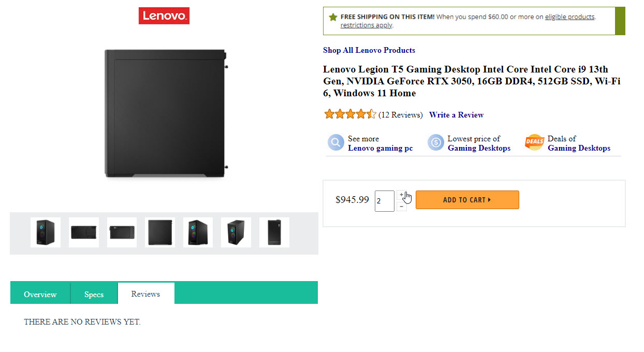Click the quantity input field
Image resolution: width=644 pixels, height=352 pixels.
point(384,201)
